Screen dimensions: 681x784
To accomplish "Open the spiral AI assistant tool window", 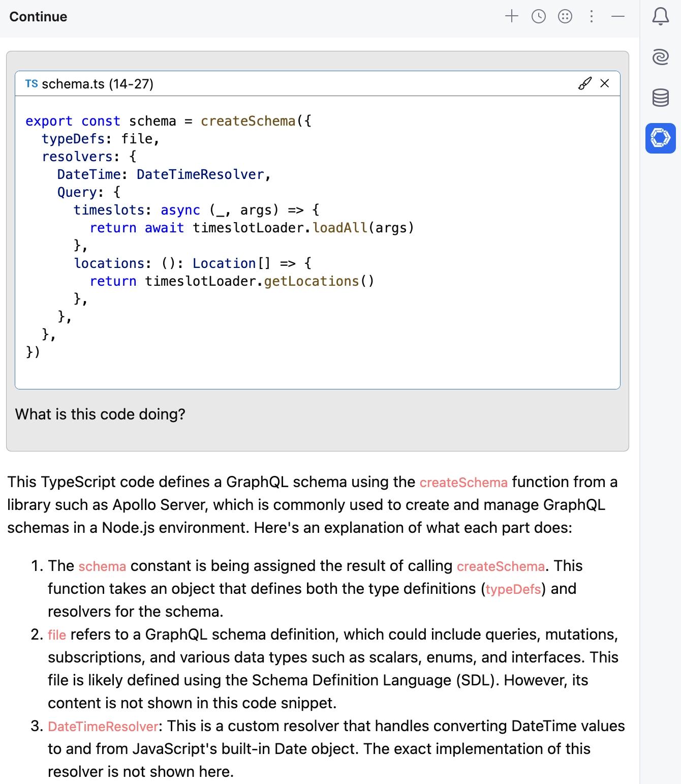I will coord(660,56).
